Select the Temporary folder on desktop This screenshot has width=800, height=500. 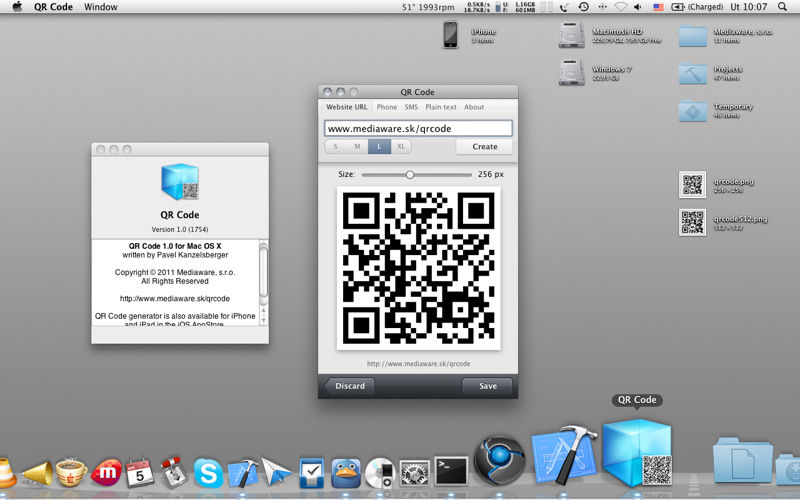pos(692,111)
